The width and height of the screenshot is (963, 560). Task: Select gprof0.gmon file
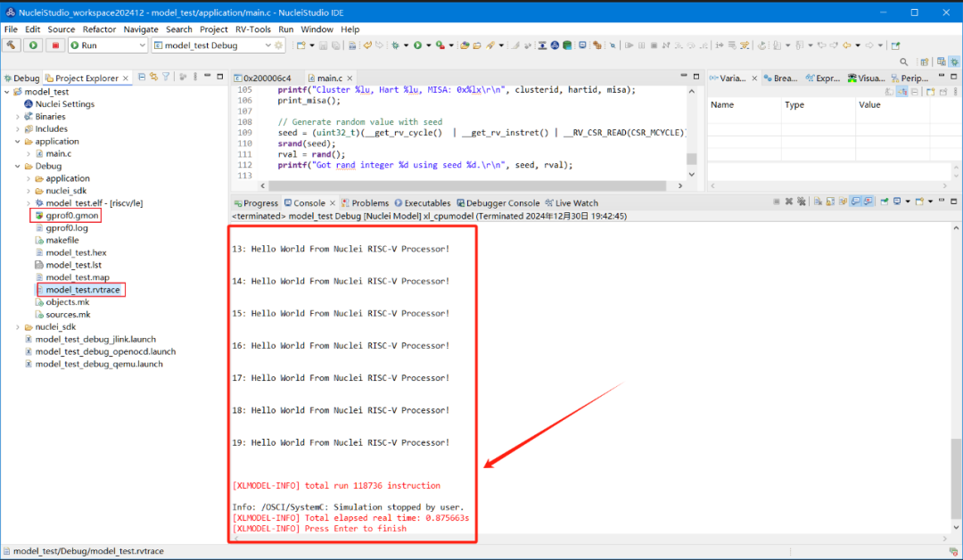click(x=72, y=216)
